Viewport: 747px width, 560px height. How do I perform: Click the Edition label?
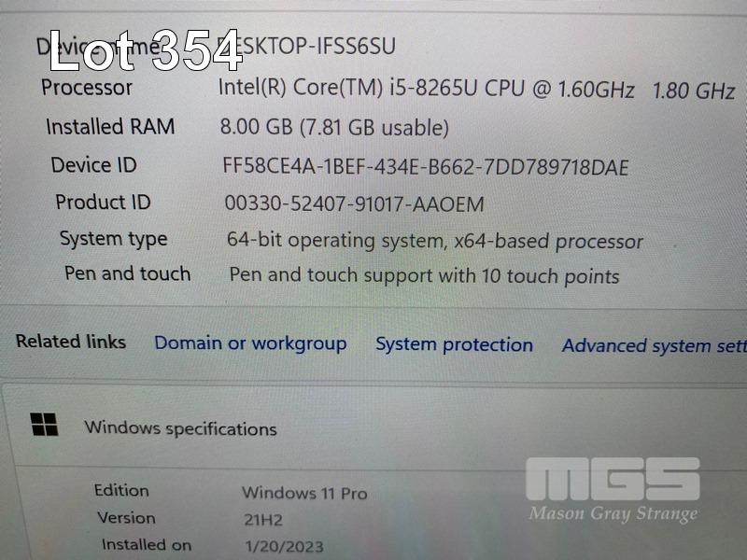121,491
